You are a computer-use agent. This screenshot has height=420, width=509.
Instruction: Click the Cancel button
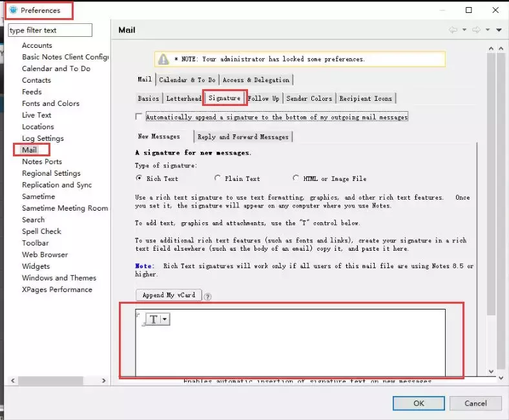point(475,403)
